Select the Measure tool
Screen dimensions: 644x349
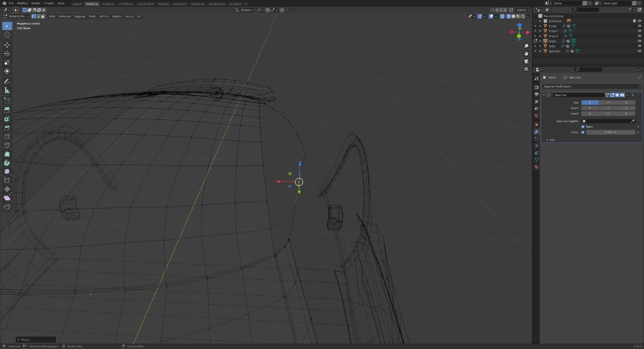tap(7, 90)
